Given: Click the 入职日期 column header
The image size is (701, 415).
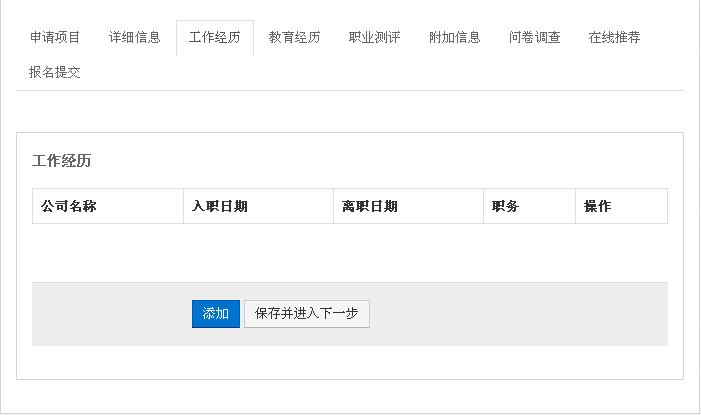Looking at the screenshot, I should [258, 206].
